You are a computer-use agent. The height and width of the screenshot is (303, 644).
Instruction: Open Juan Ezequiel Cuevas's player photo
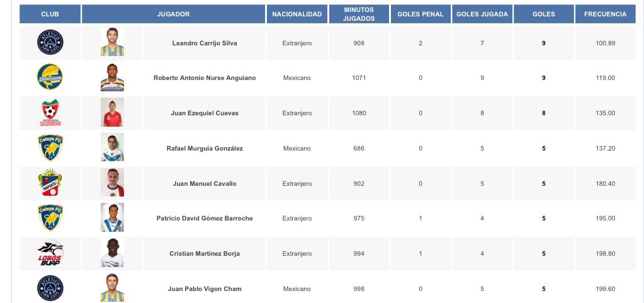tap(112, 113)
